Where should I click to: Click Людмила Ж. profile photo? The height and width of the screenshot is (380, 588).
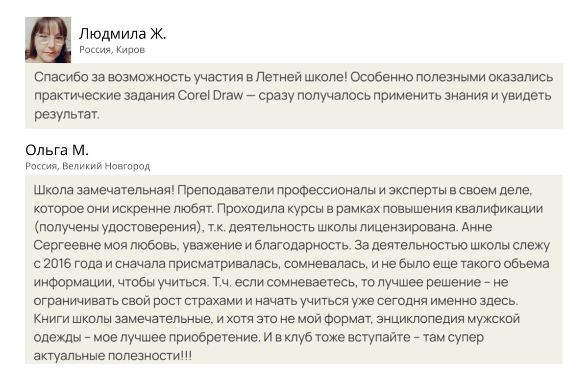(x=48, y=40)
